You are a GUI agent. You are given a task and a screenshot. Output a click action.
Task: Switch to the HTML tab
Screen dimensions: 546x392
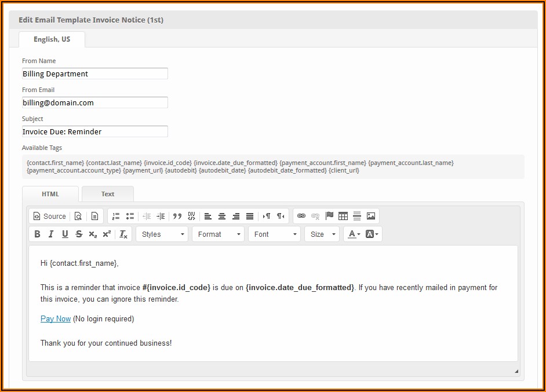[x=50, y=194]
